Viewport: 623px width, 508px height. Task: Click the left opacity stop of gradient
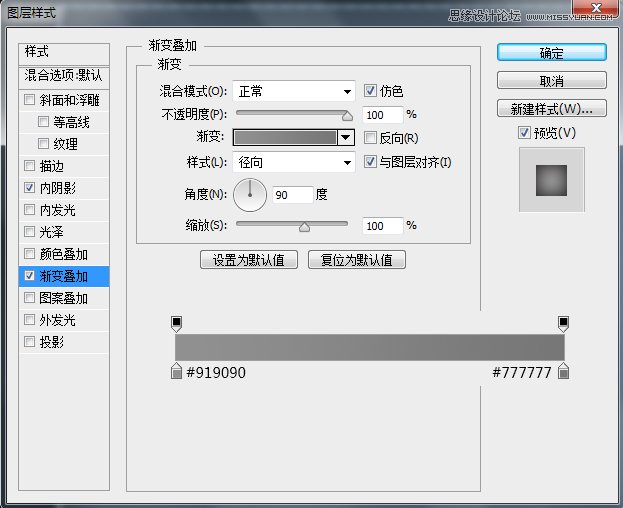pos(176,324)
